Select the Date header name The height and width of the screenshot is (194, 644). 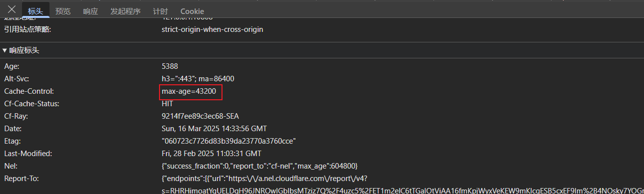point(12,129)
